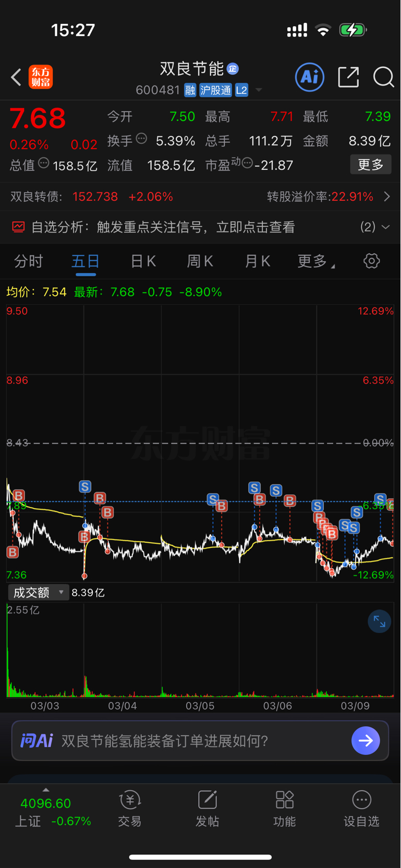
Task: Tap the stock name 双良节能 title
Action: click(x=191, y=68)
